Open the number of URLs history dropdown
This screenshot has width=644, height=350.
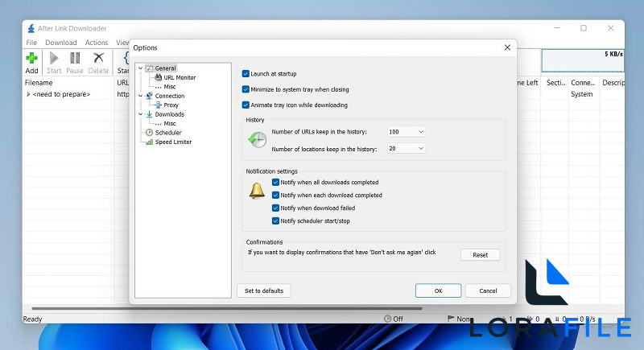407,132
